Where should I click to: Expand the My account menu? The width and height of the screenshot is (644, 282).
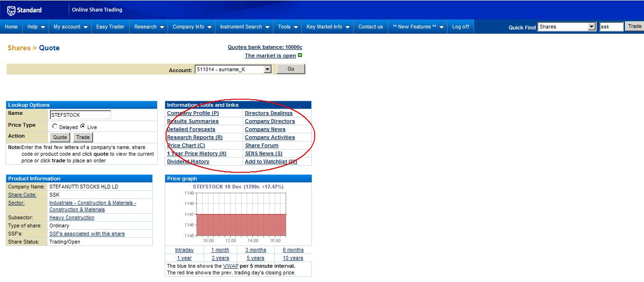coord(71,27)
